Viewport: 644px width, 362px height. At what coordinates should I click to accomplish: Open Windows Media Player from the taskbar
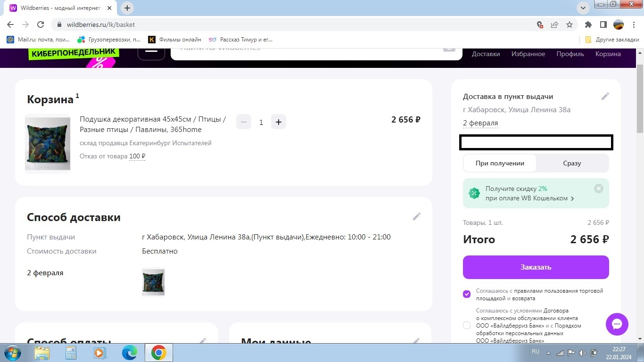point(99,353)
